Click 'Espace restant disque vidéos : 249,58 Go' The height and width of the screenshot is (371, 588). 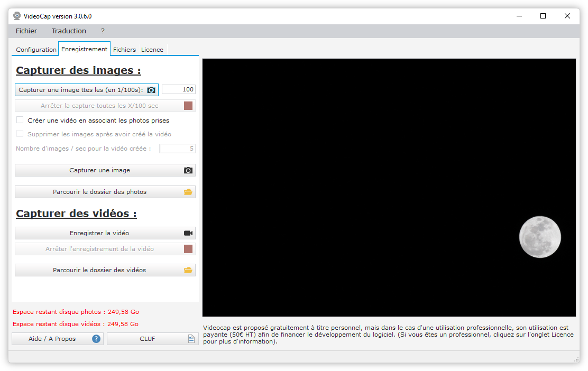[76, 324]
